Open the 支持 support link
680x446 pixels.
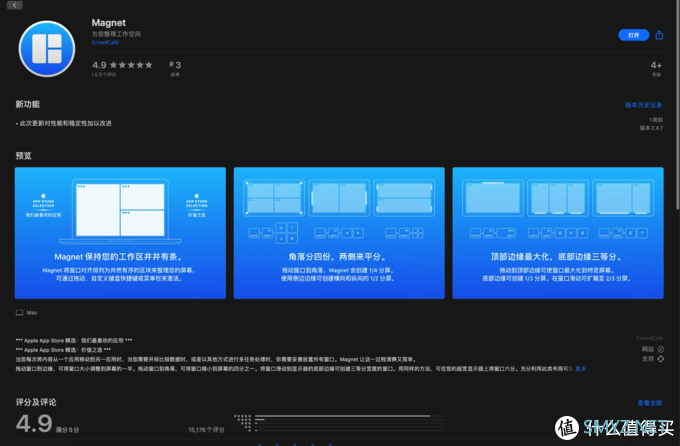[653, 359]
